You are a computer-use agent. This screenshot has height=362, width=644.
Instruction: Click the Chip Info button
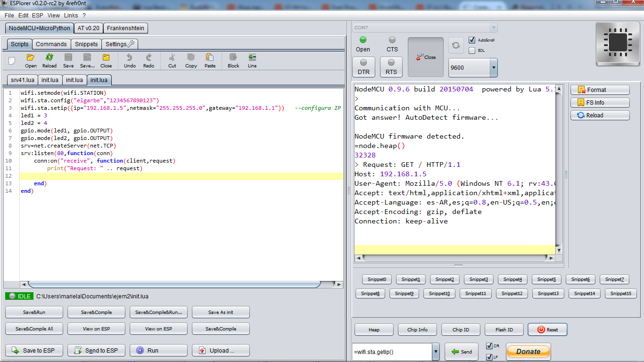click(x=417, y=329)
